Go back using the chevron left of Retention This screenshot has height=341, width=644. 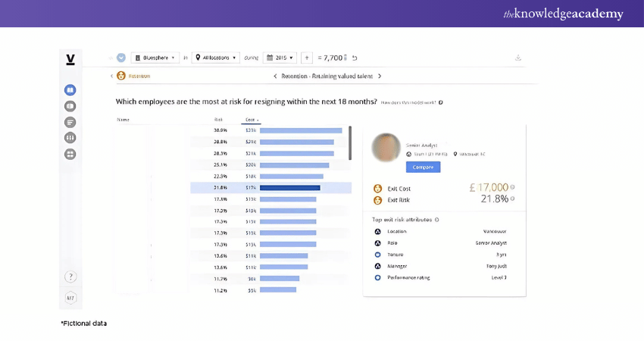(112, 76)
